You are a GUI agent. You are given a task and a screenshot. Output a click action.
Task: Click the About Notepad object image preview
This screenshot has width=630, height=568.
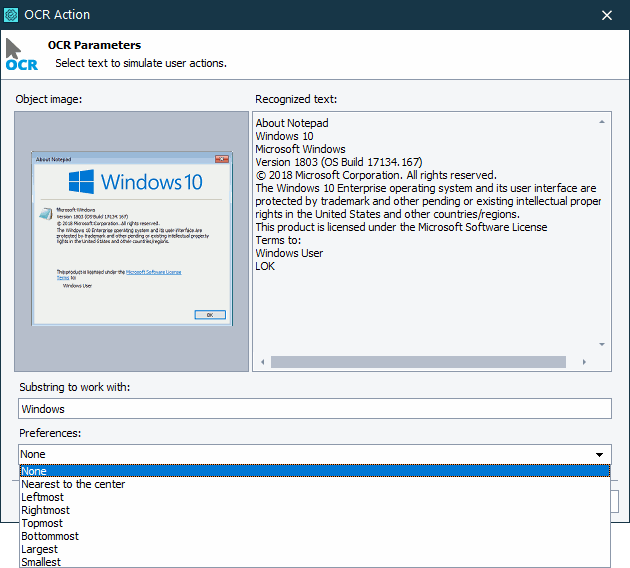pyautogui.click(x=132, y=239)
